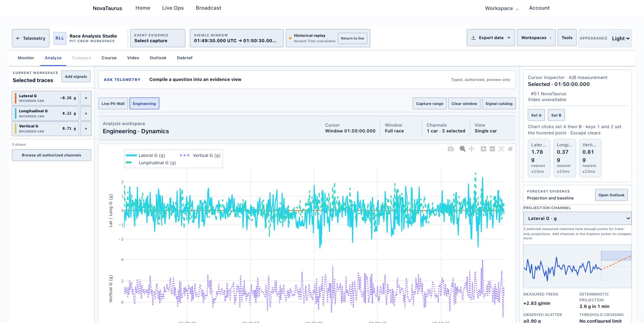Switch to the Course tab
The image size is (644, 323).
109,58
